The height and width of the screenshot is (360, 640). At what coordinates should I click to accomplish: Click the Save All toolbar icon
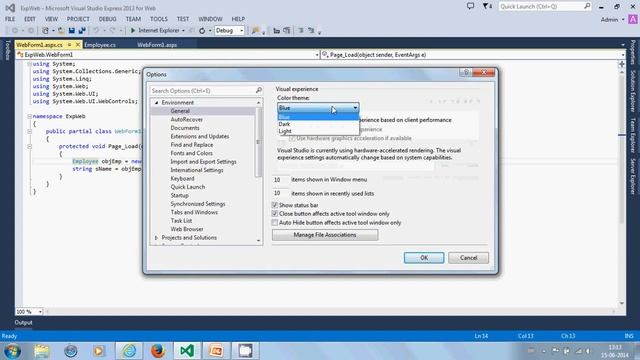tap(82, 31)
